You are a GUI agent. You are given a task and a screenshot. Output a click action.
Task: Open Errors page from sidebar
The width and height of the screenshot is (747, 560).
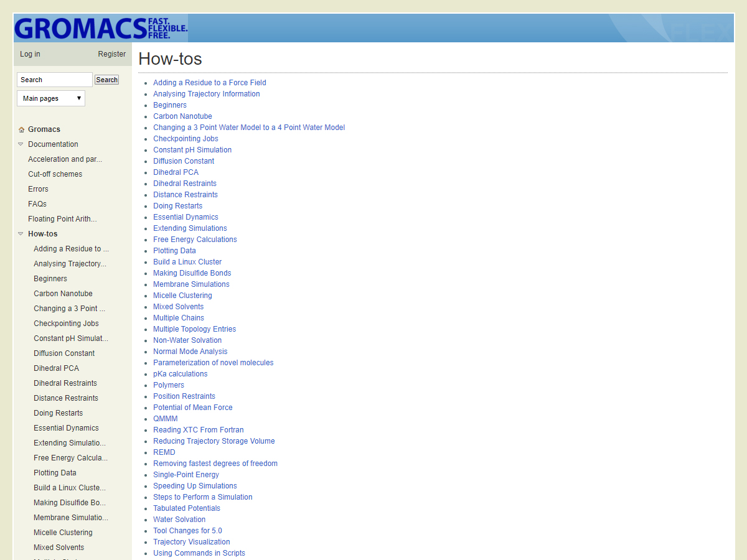(x=38, y=189)
